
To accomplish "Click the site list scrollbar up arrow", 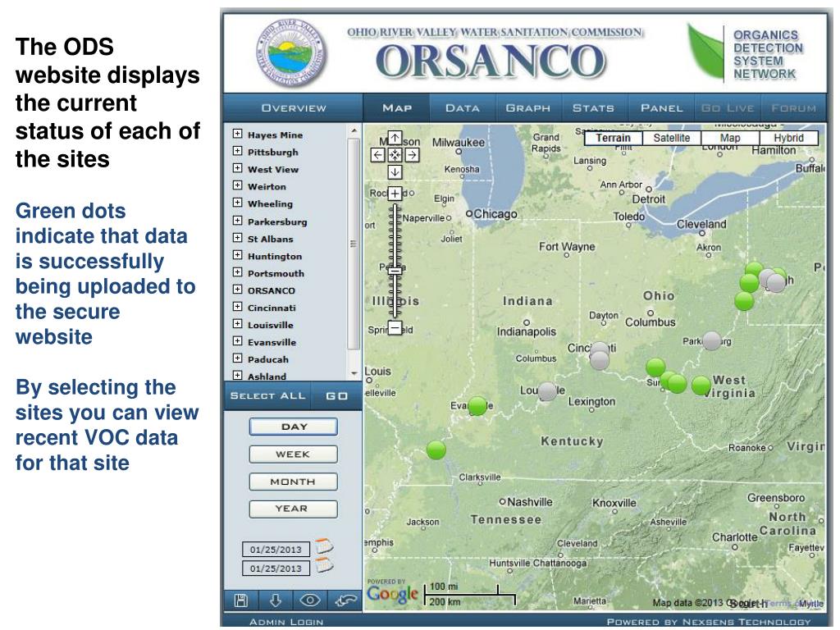I will [354, 130].
